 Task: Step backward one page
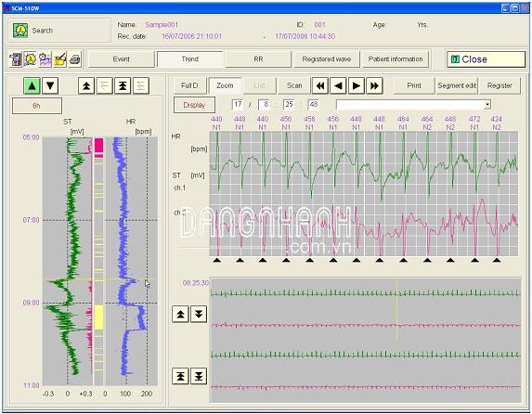click(338, 85)
